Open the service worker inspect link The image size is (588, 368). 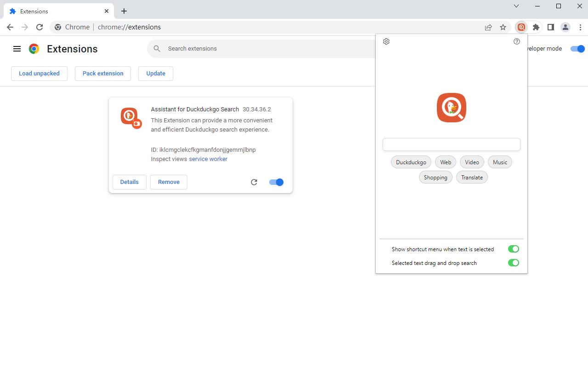click(x=208, y=159)
